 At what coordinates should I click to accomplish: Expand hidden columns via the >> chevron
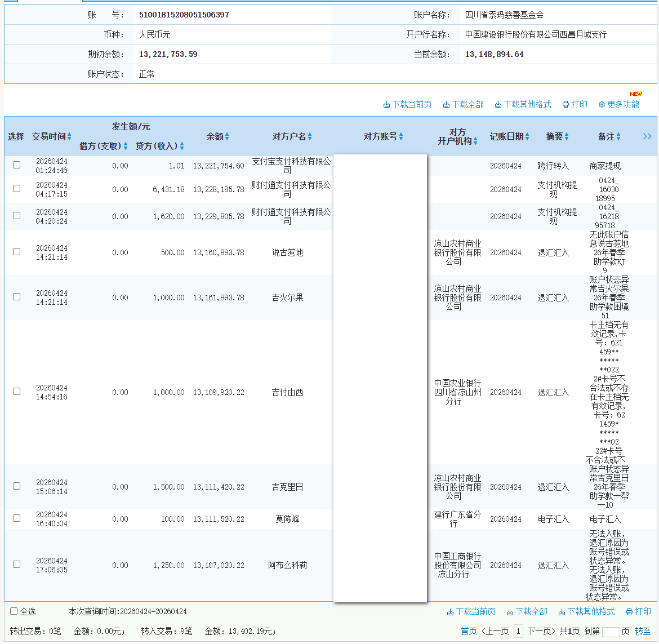click(647, 136)
